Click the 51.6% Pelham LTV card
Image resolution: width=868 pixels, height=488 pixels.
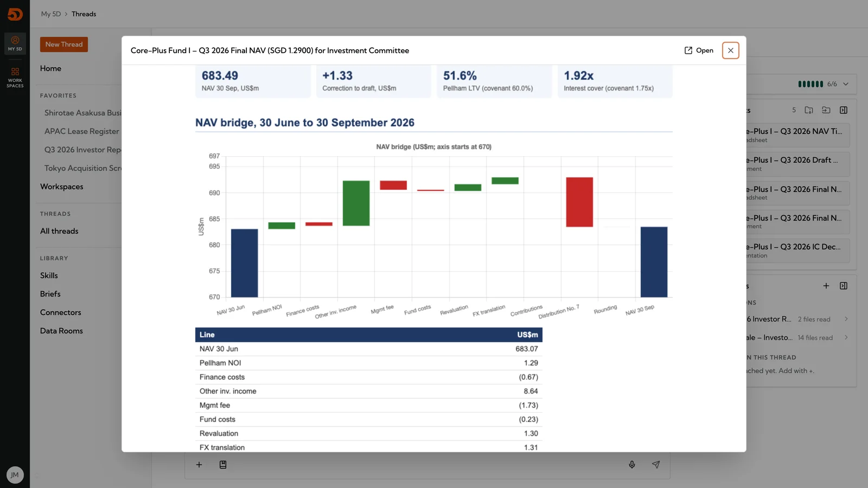(494, 81)
